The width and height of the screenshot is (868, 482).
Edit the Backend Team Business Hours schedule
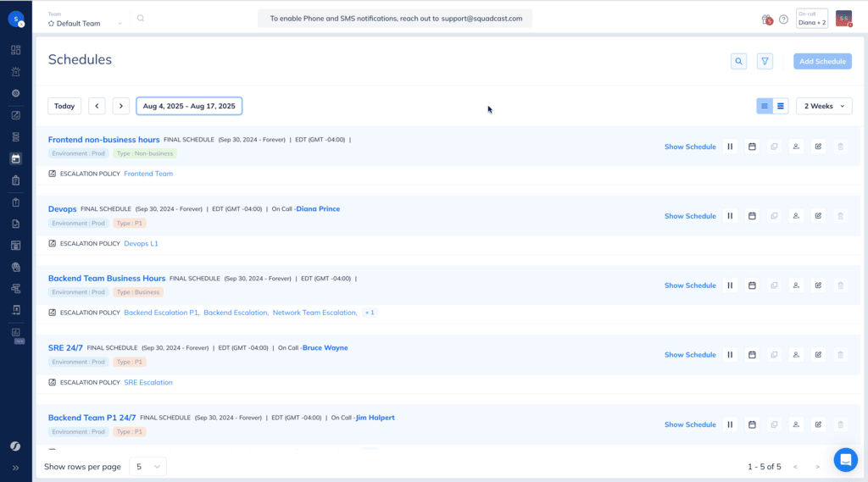[x=818, y=285]
